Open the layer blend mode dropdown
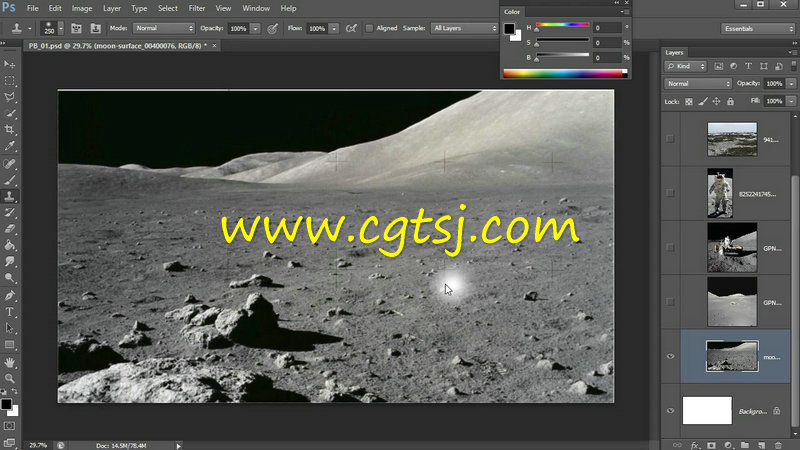800x450 pixels. pos(697,84)
